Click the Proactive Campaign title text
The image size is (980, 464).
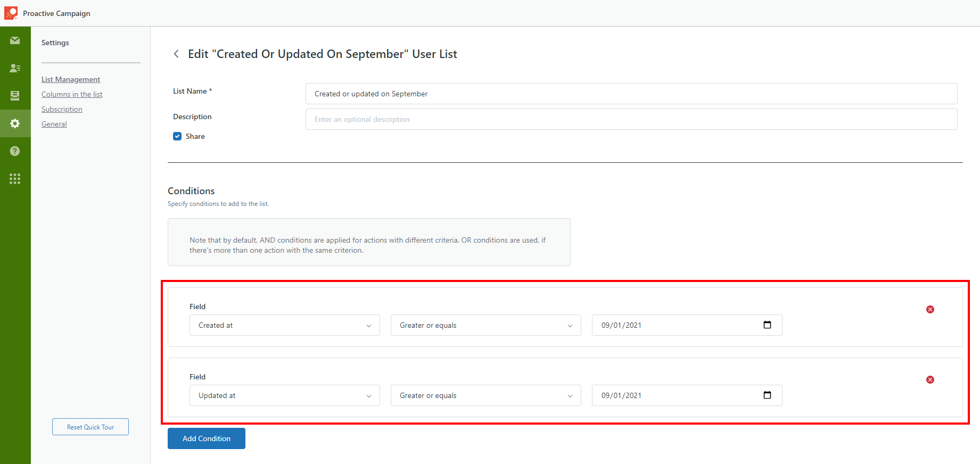point(56,13)
